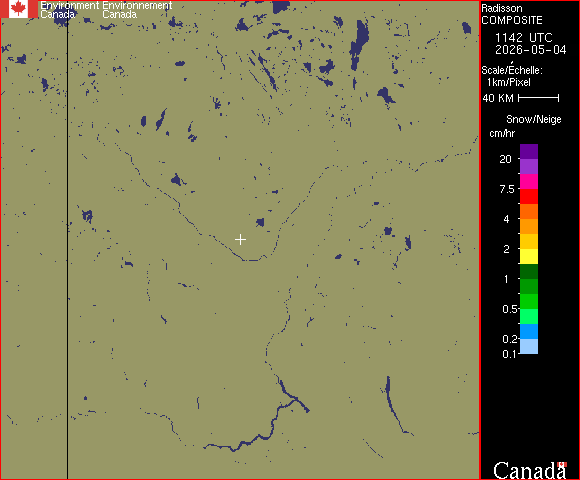Click the white crosshair radar site marker
This screenshot has height=480, width=580.
240,240
